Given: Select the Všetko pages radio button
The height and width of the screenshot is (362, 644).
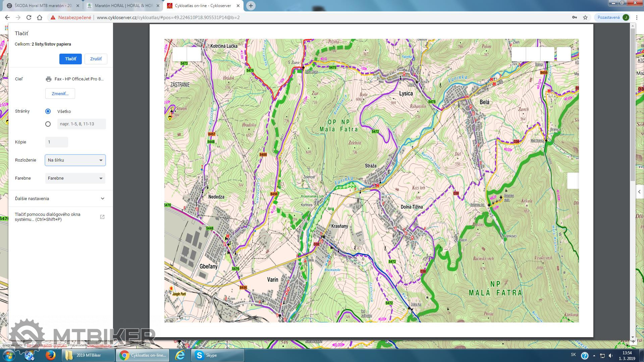Looking at the screenshot, I should pos(48,111).
